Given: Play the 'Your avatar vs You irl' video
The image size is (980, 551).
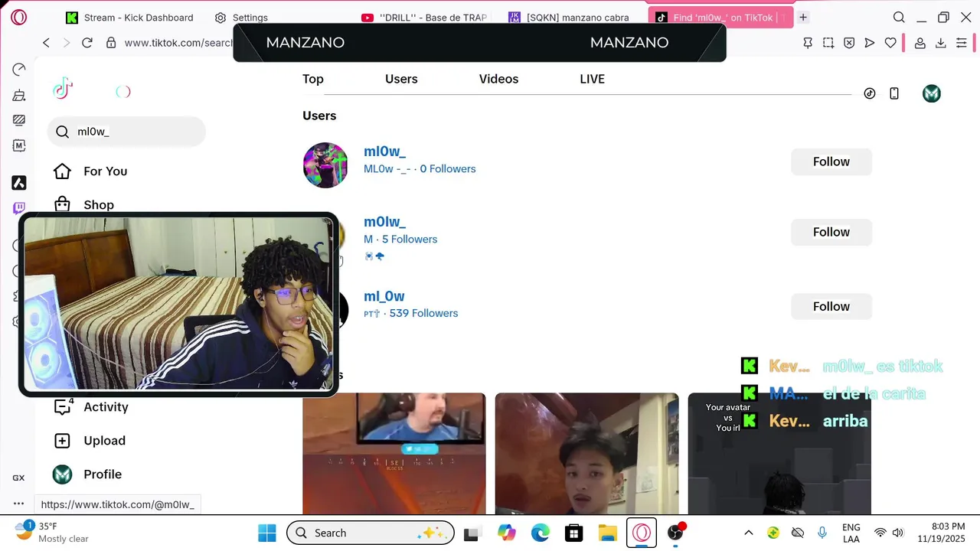Looking at the screenshot, I should (779, 454).
